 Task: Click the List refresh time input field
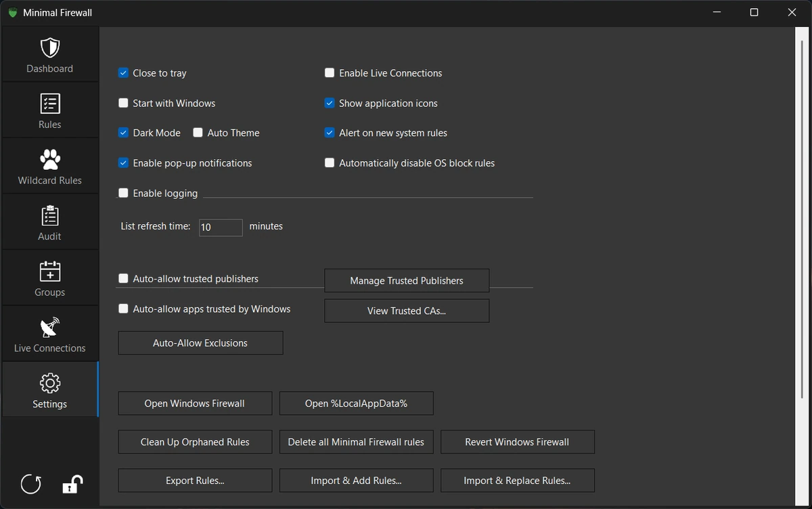tap(221, 227)
